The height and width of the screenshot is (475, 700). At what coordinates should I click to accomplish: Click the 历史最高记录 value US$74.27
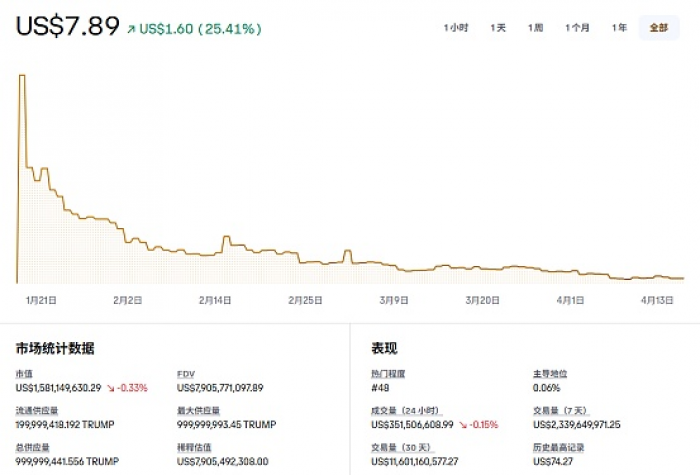tap(553, 461)
